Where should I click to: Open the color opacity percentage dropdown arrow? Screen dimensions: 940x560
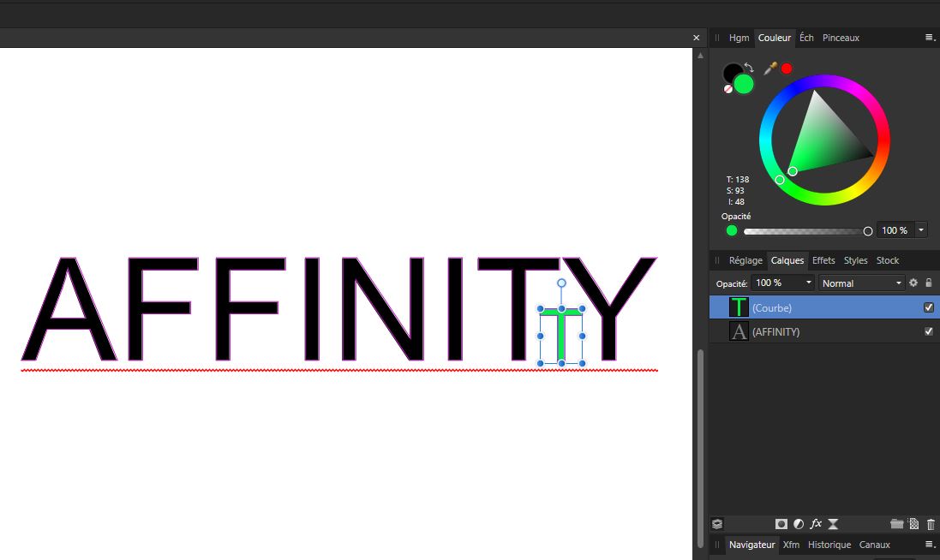pos(921,230)
